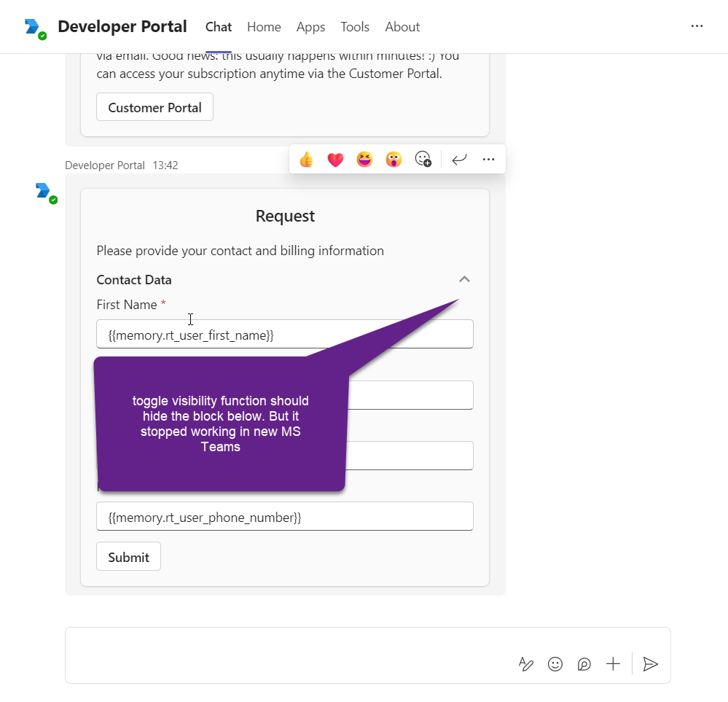This screenshot has width=728, height=702.
Task: Open the chat overflow menu at top right
Action: coord(697,26)
